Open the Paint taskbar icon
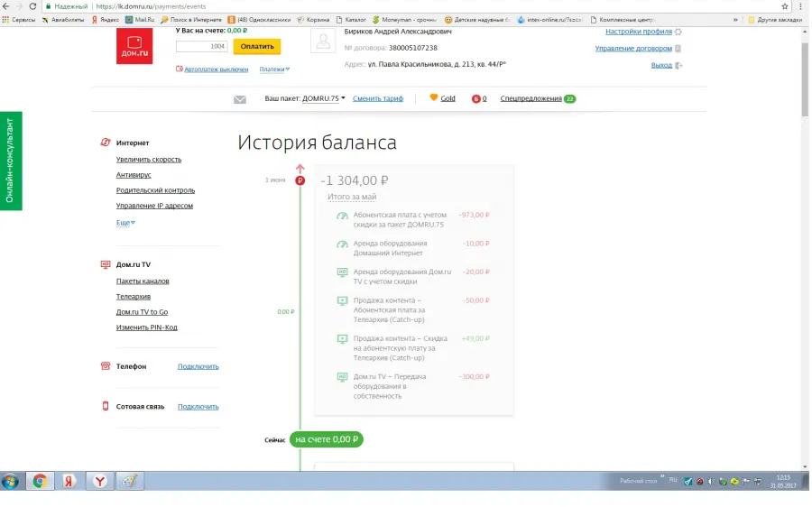This screenshot has width=812, height=507. [130, 481]
